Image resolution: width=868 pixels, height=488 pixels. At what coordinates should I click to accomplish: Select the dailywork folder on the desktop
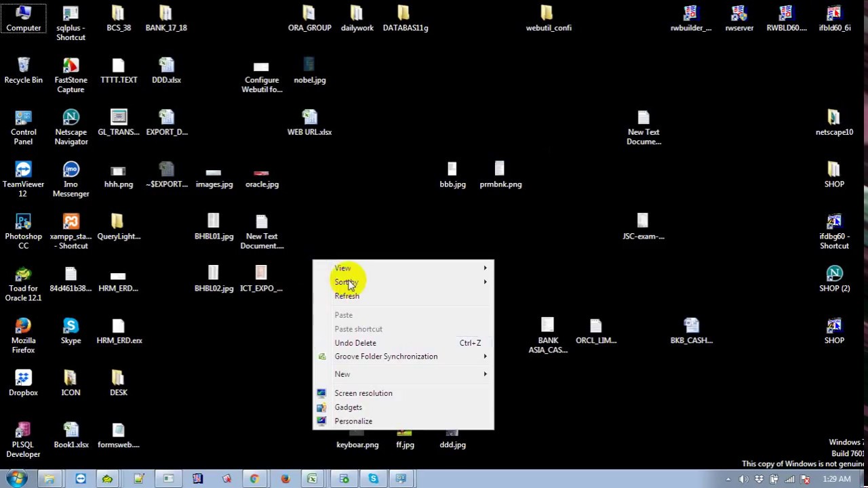pos(357,19)
